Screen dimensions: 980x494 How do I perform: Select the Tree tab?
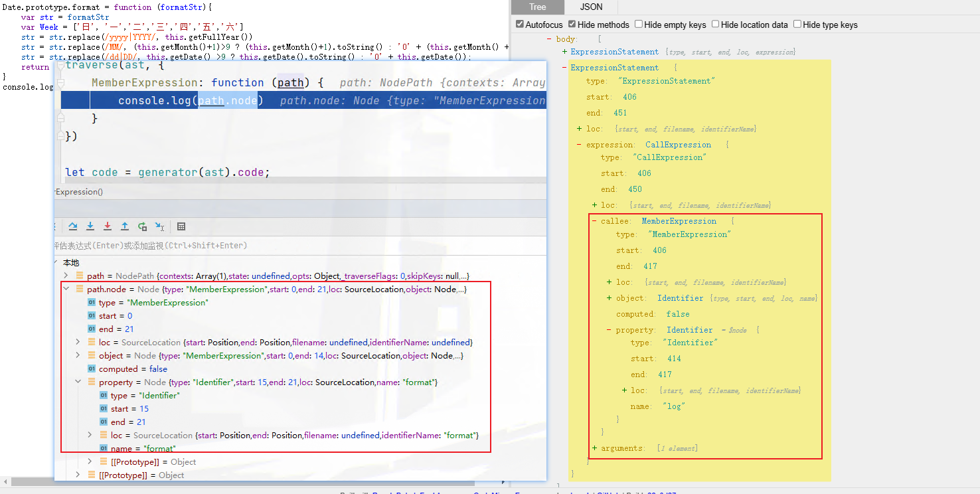[x=537, y=7]
